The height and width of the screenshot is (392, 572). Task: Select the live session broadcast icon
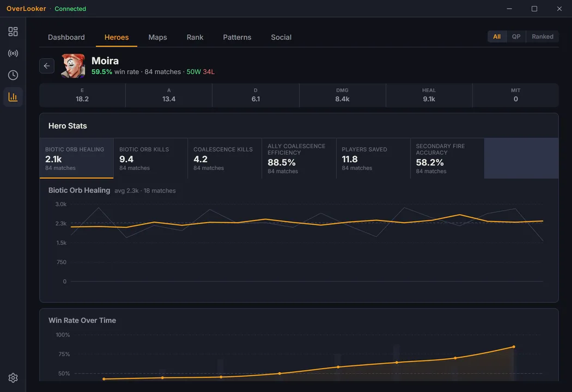tap(13, 53)
